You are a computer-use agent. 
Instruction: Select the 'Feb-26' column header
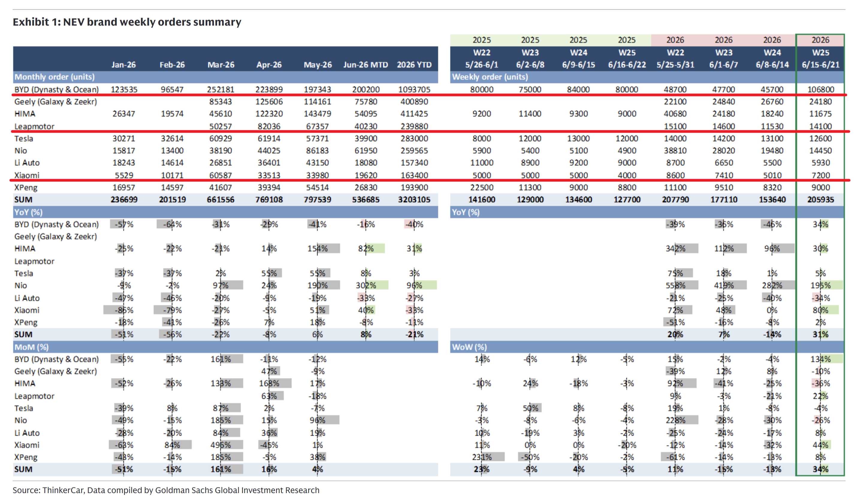coord(172,65)
